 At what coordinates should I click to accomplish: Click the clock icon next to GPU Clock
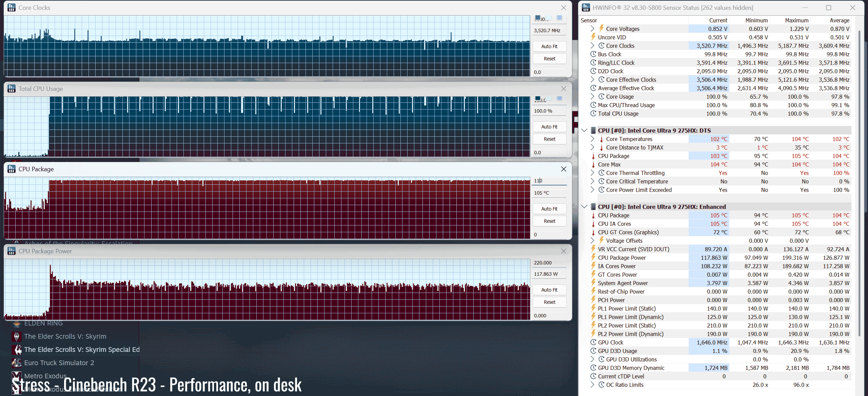click(593, 342)
